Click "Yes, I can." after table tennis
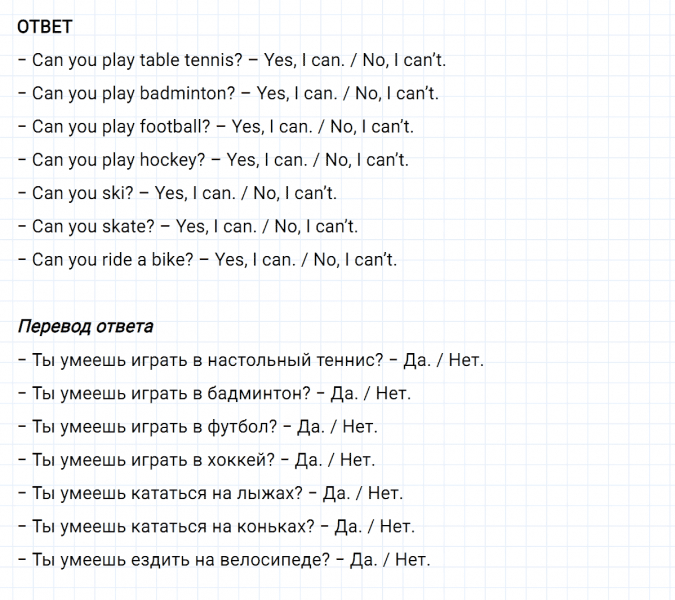This screenshot has height=600, width=675. [x=304, y=61]
